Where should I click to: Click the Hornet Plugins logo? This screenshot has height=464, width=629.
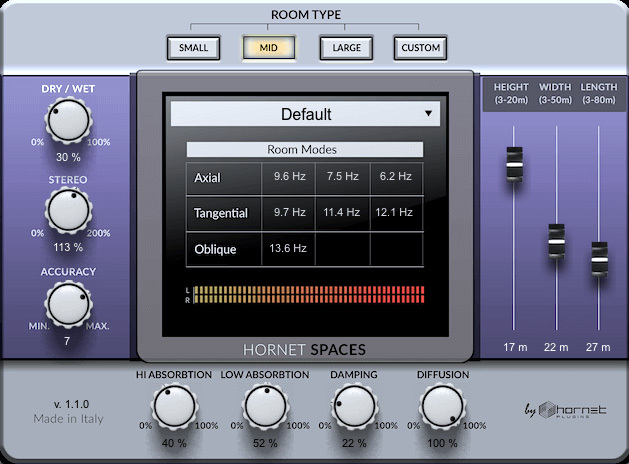[566, 410]
